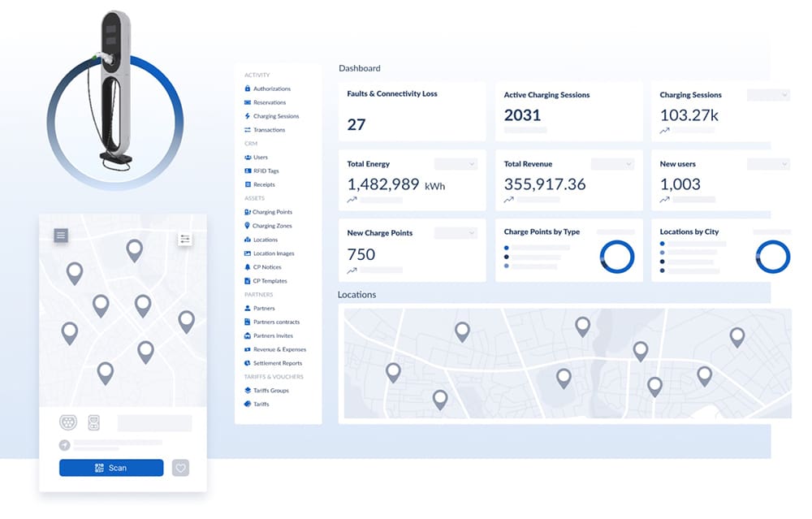The width and height of the screenshot is (812, 519).
Task: Select Charging Sessions in the sidebar
Action: [275, 116]
